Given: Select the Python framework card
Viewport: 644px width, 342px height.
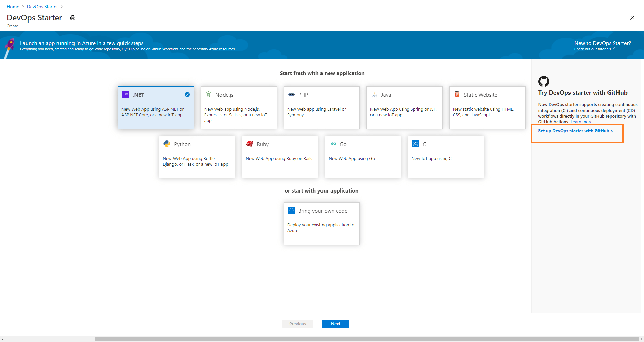Looking at the screenshot, I should click(x=197, y=157).
